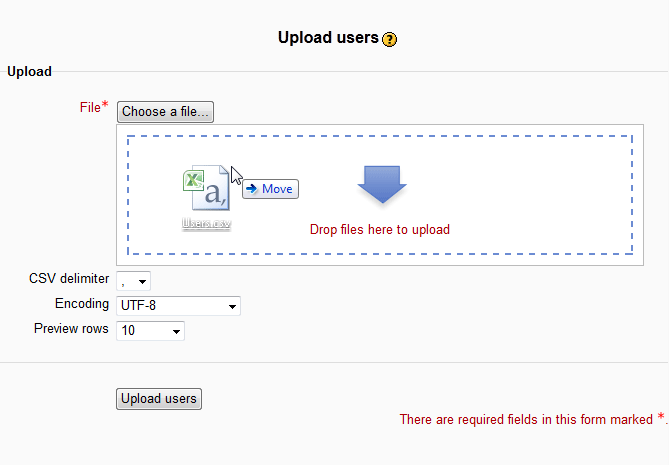Open the CSV delimiter dropdown
The height and width of the screenshot is (465, 669).
[x=134, y=281]
